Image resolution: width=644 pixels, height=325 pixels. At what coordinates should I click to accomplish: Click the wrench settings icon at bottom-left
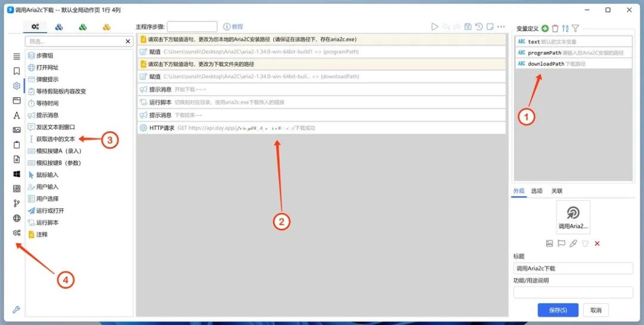point(17,310)
